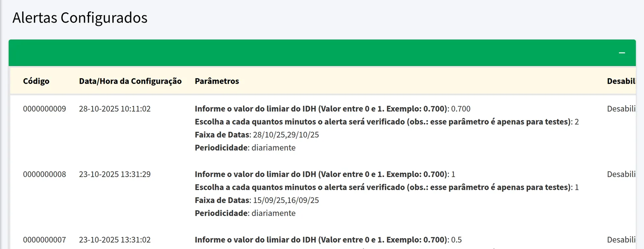Disable alert 0000000008 via Desabilitar link
The height and width of the screenshot is (249, 644).
pos(621,174)
